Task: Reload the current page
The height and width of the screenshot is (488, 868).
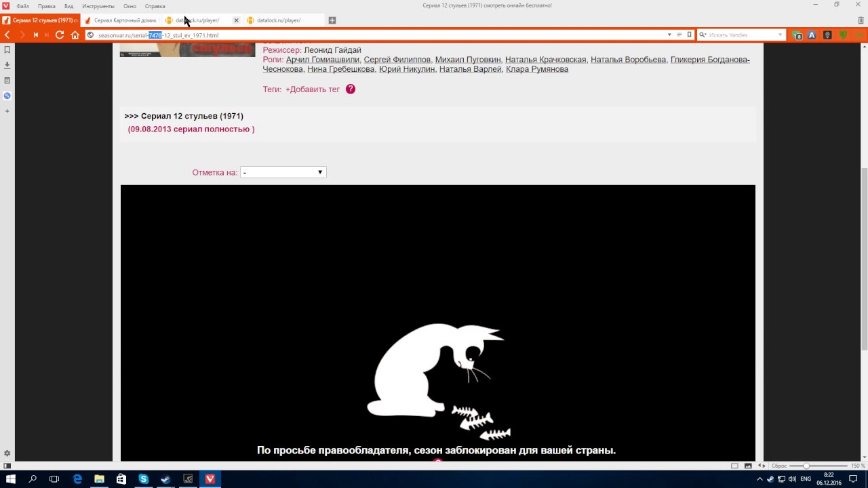Action: [x=60, y=35]
